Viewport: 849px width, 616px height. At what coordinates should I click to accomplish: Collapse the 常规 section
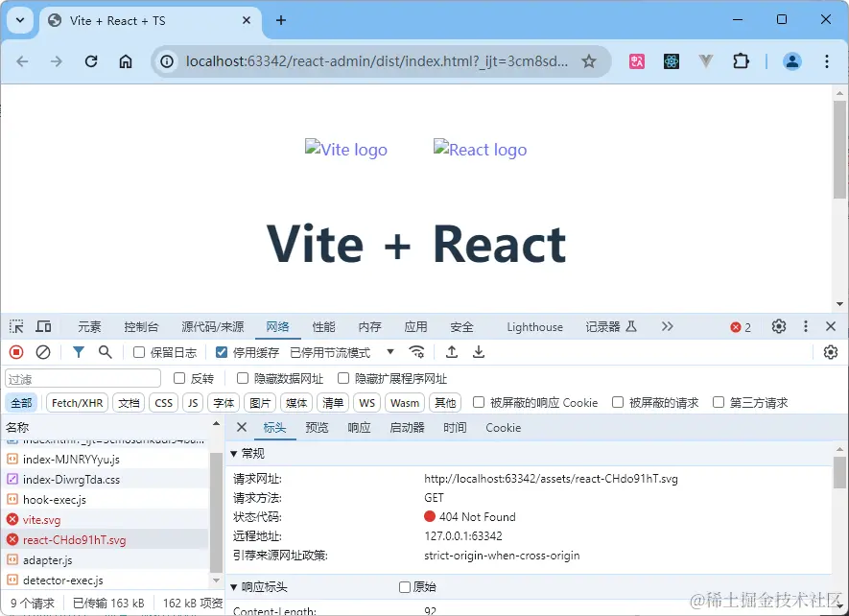(234, 454)
